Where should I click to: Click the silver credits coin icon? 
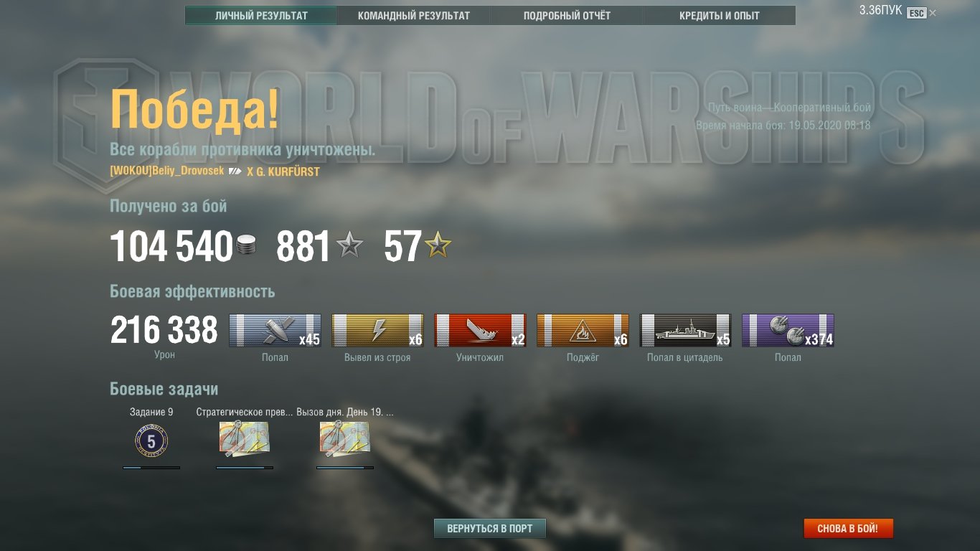(245, 248)
